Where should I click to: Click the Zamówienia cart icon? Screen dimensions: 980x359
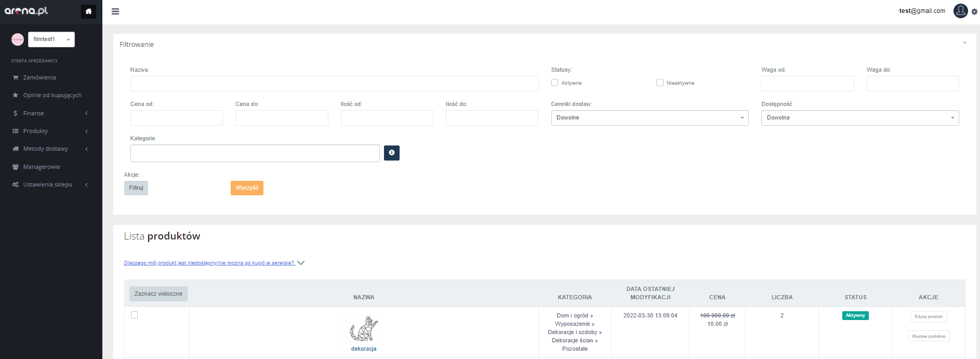[x=16, y=77]
